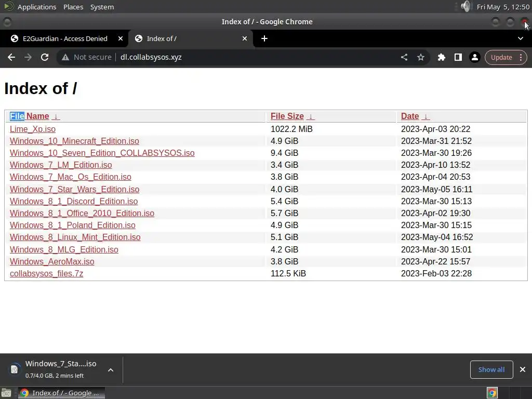Viewport: 532px width, 399px height.
Task: Click the date 2023-Feb-03 22:28
Action: pyautogui.click(x=436, y=273)
